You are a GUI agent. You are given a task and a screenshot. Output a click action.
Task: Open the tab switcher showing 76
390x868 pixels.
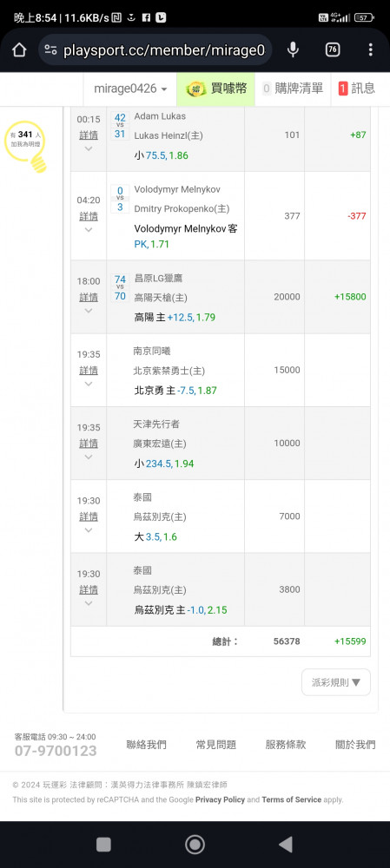(x=332, y=49)
